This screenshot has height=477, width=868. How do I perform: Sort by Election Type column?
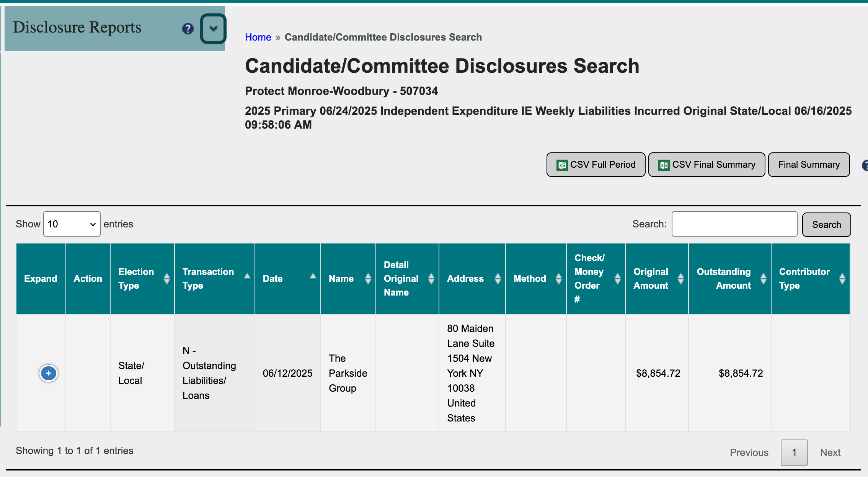coord(142,279)
